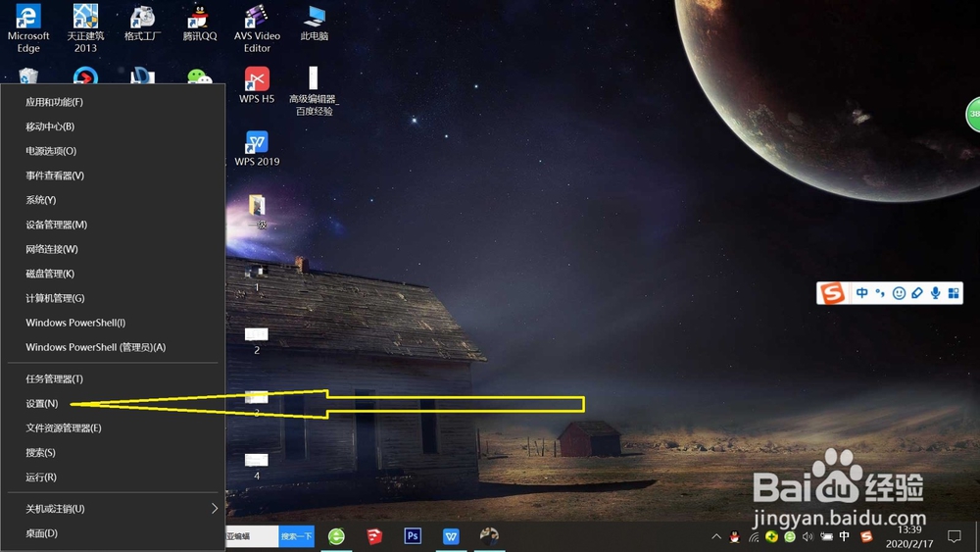Screen dimensions: 980x552
Task: Select the AVS Video Editor shortcut
Action: [x=257, y=28]
